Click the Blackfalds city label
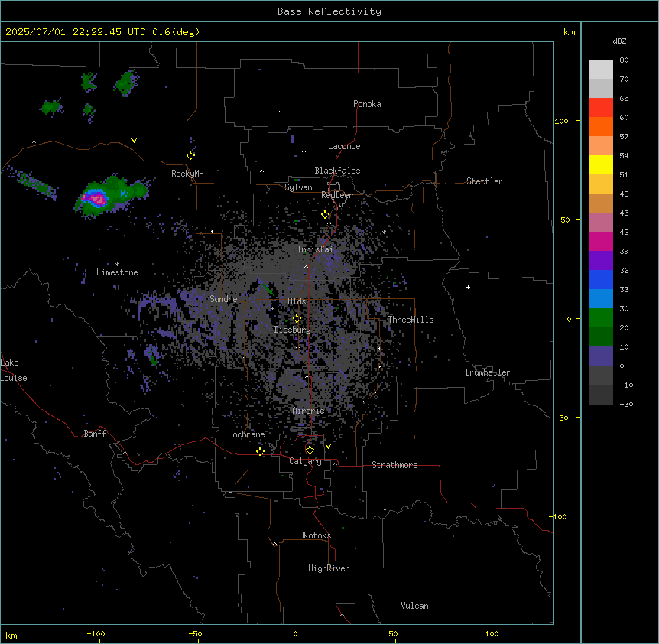The image size is (659, 644). [x=337, y=171]
